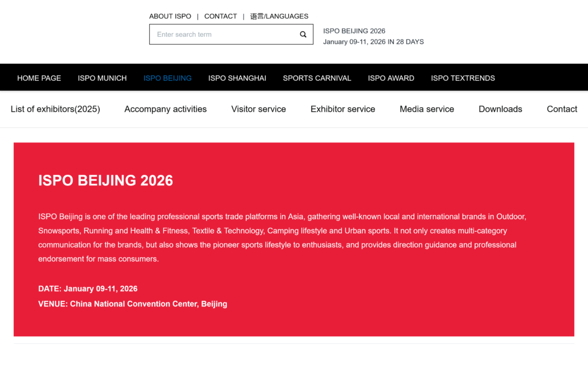Open List of exhibitors(2025)
The width and height of the screenshot is (588, 392).
coord(55,109)
